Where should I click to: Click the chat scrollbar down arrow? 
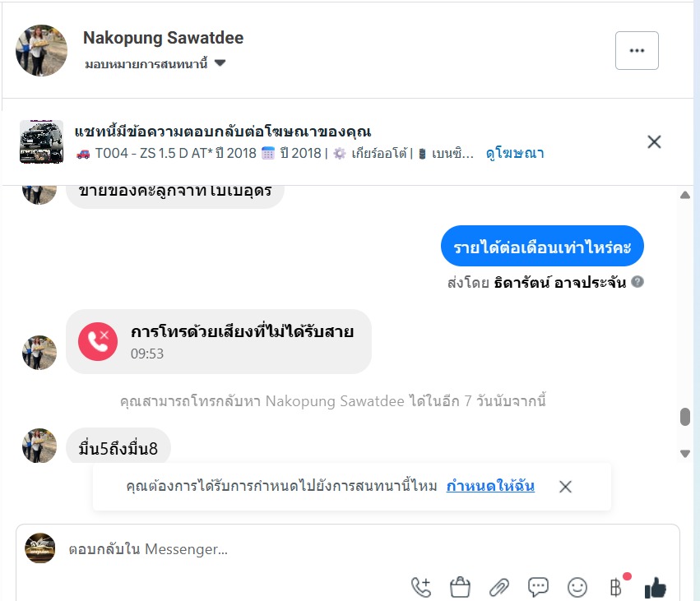684,453
